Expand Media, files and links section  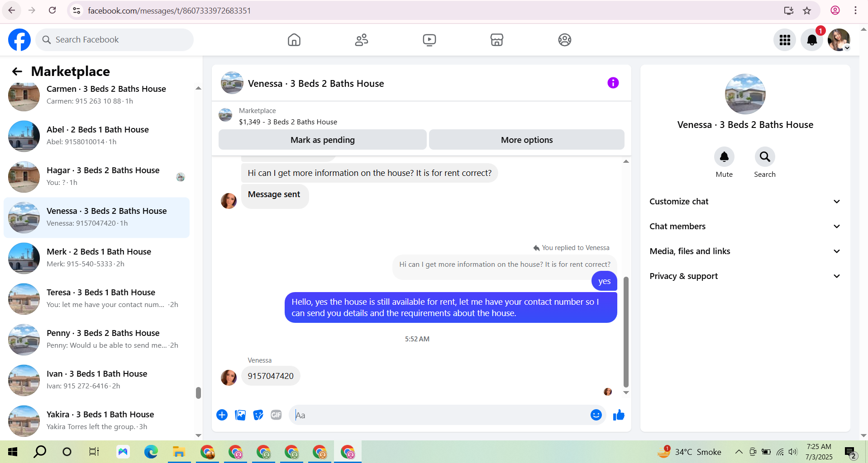[x=745, y=251]
